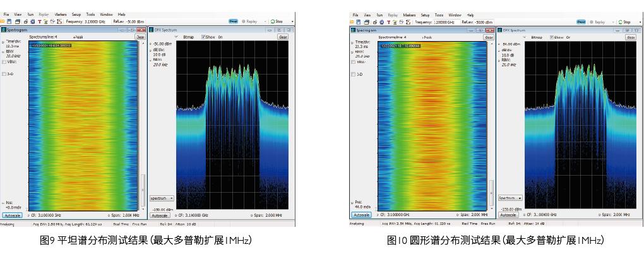644x254 pixels.
Task: Click the lock icon in Figure 9 toolbar
Action: click(26, 21)
